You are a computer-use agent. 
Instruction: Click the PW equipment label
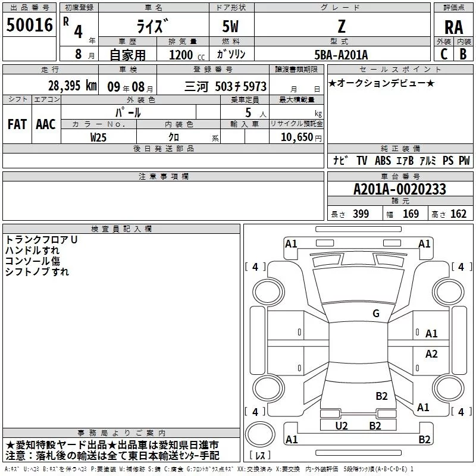click(x=464, y=161)
